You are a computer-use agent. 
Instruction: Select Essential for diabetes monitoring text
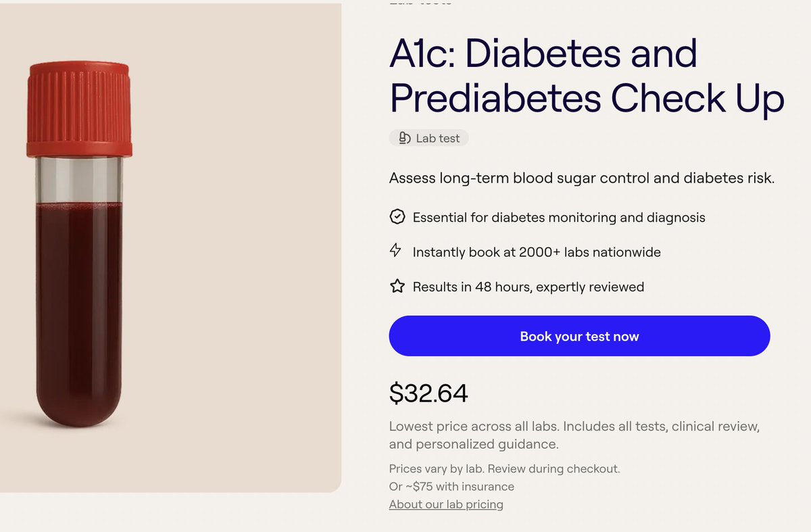pos(559,218)
